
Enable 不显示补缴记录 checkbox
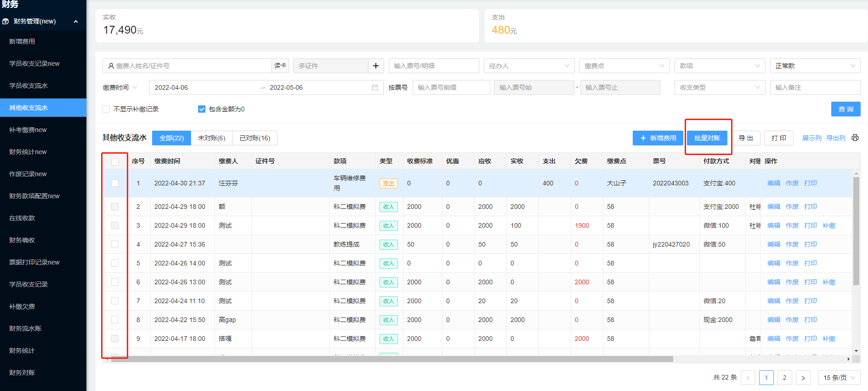pos(106,109)
